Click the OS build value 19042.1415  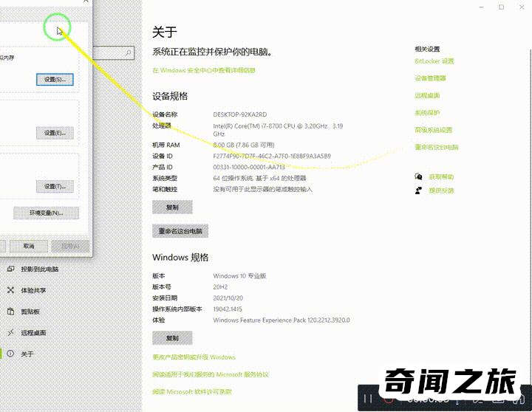(228, 309)
